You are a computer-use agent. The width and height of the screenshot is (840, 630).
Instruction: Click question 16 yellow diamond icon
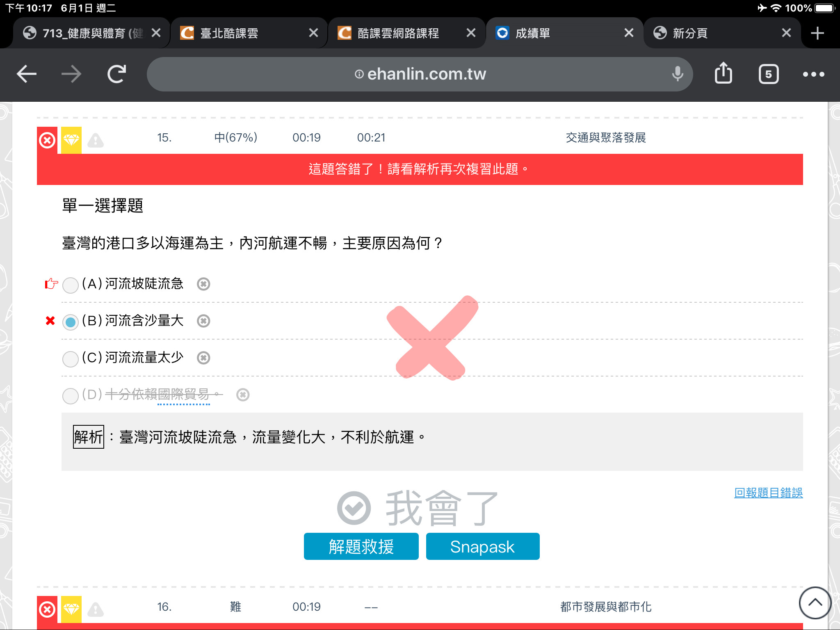click(x=71, y=609)
